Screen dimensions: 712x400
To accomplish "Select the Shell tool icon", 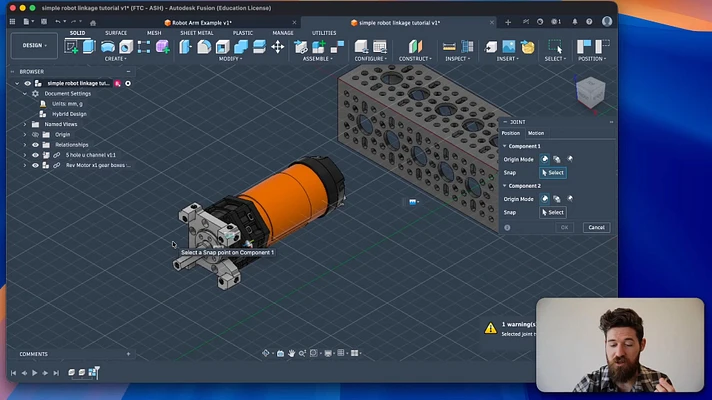I will click(222, 46).
